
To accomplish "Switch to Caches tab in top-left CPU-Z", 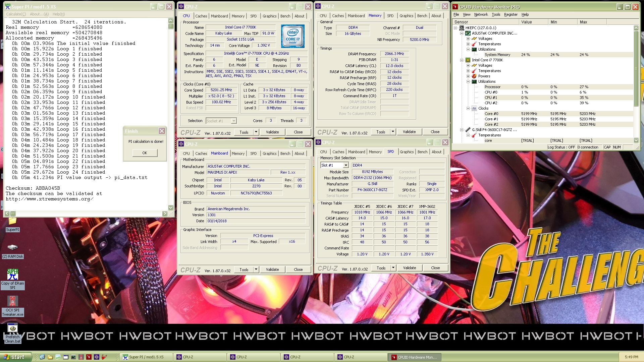I will coord(201,16).
